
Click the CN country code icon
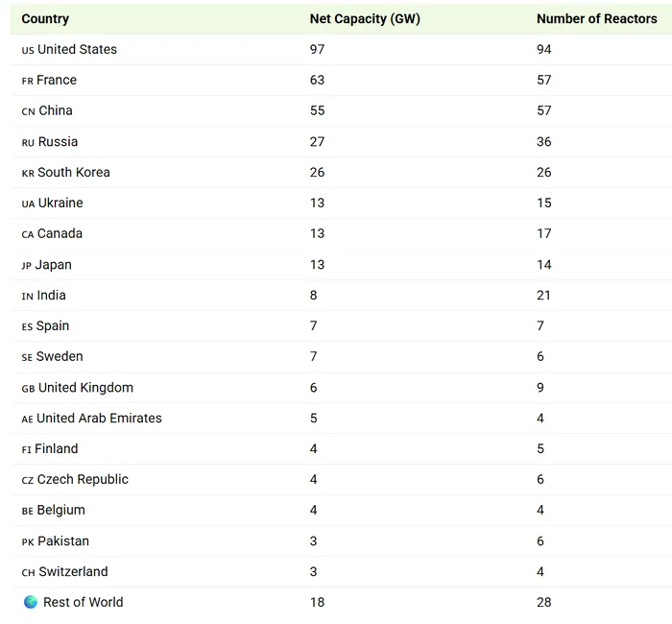pyautogui.click(x=28, y=111)
